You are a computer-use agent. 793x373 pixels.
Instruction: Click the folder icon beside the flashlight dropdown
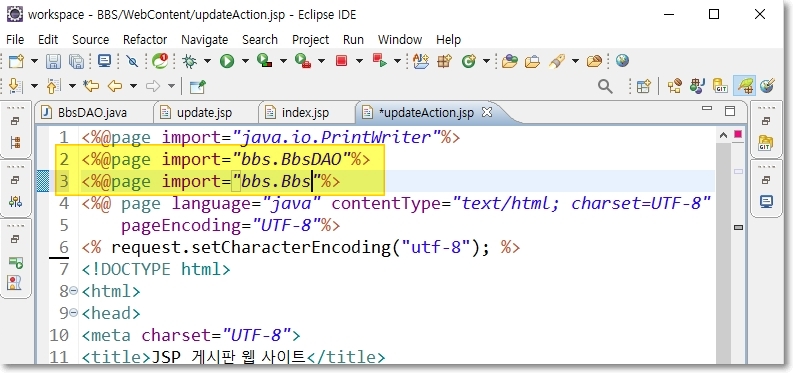(594, 61)
